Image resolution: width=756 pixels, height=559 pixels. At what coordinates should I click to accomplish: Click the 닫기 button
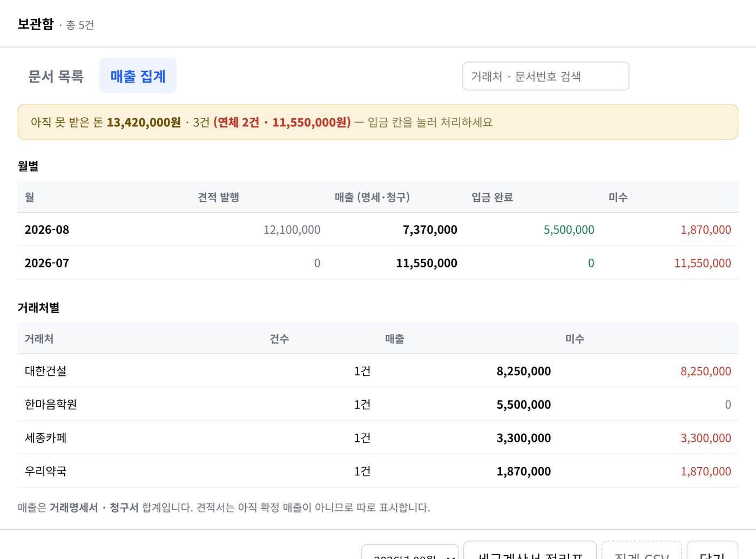(712, 551)
